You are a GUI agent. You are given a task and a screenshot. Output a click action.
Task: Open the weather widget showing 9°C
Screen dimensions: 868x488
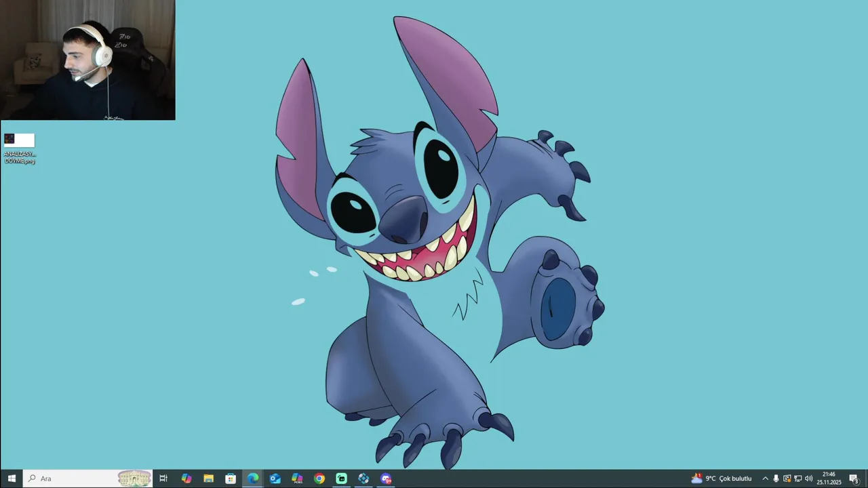(x=722, y=479)
